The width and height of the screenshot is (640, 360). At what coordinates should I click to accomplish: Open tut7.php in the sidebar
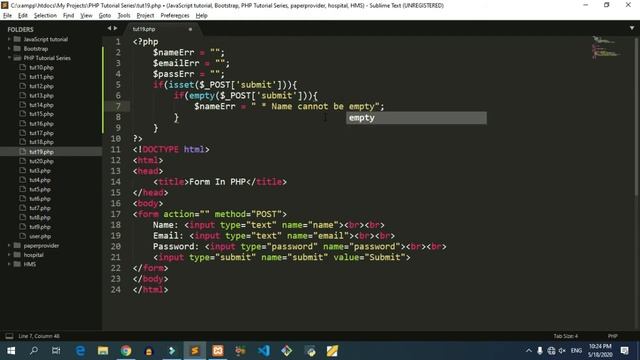(x=40, y=208)
